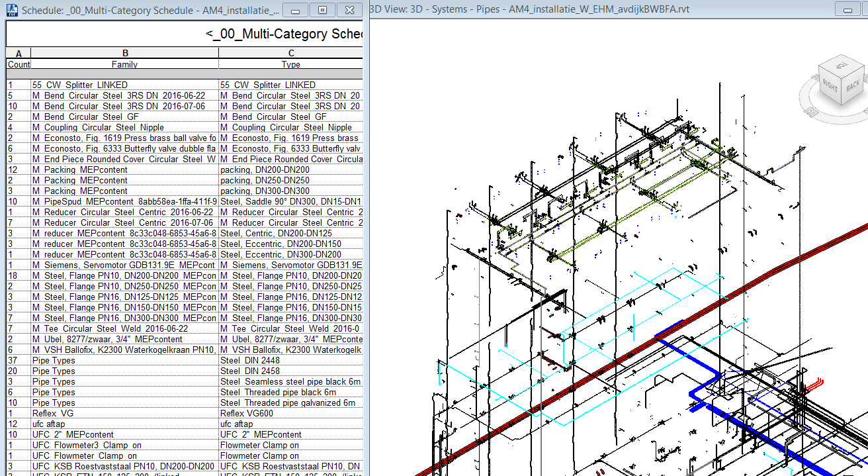Select Type cell packing, DN250-DN250
Viewport: 868px width, 476px height.
(x=291, y=180)
